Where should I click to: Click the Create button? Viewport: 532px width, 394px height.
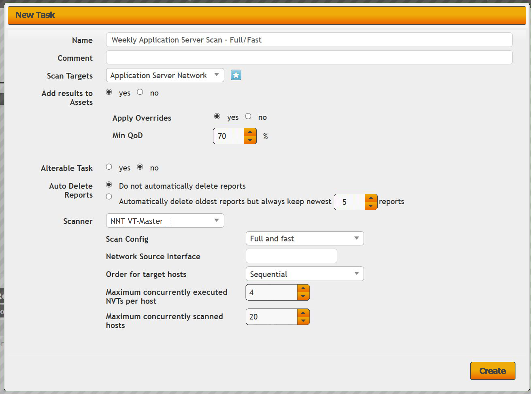tap(492, 371)
